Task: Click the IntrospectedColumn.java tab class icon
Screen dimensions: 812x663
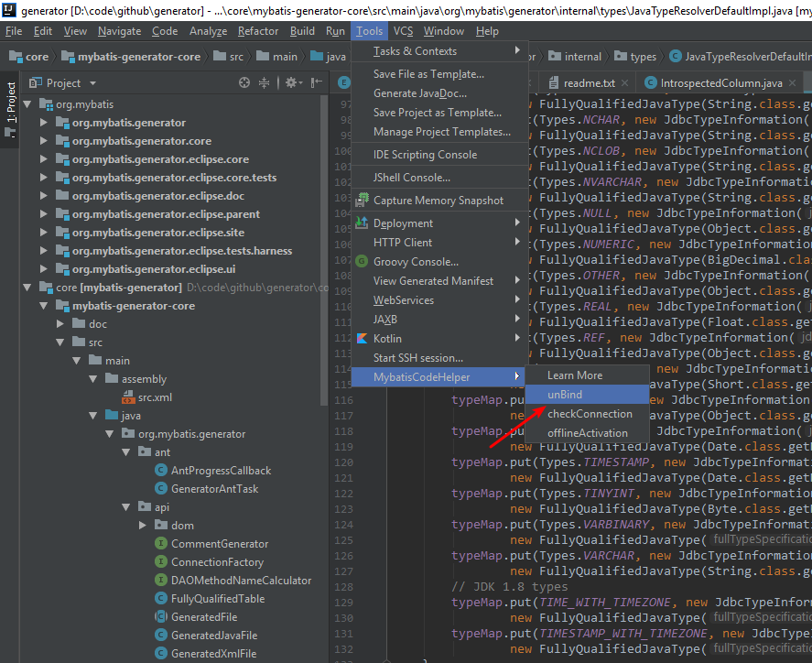Action: pyautogui.click(x=651, y=82)
